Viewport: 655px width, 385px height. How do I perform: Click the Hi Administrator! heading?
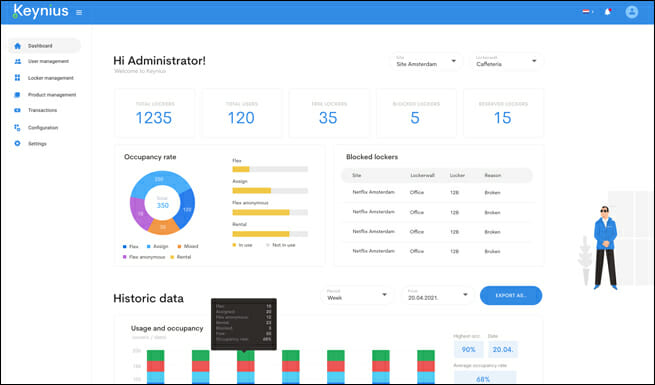point(160,61)
